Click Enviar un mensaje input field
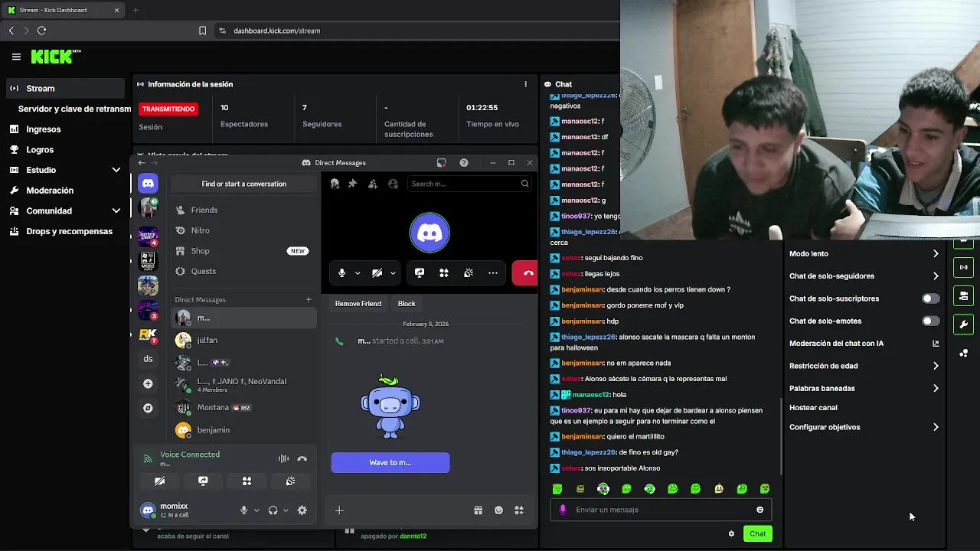This screenshot has width=980, height=551. [x=661, y=510]
